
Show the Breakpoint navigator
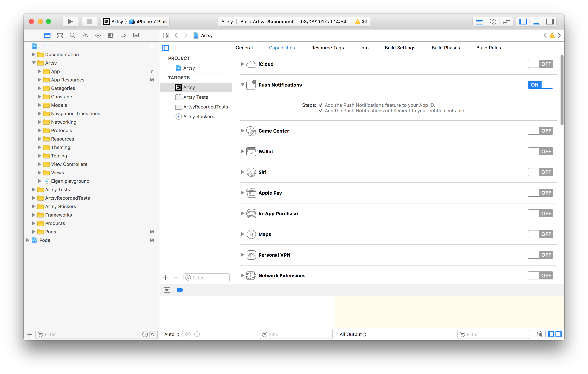coord(123,36)
